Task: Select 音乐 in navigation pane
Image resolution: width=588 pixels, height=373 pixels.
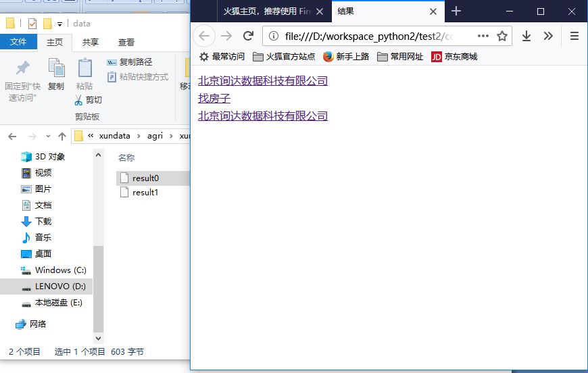Action: [x=36, y=238]
